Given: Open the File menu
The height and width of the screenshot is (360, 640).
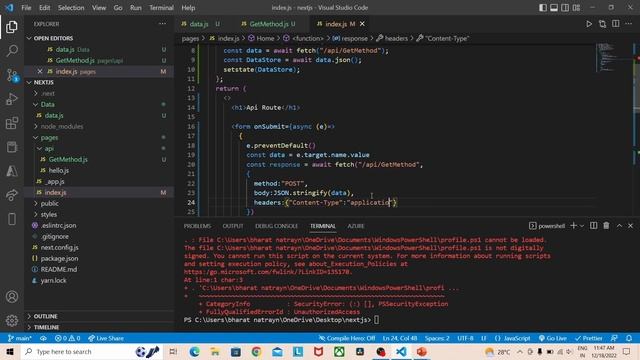Looking at the screenshot, I should click(26, 8).
